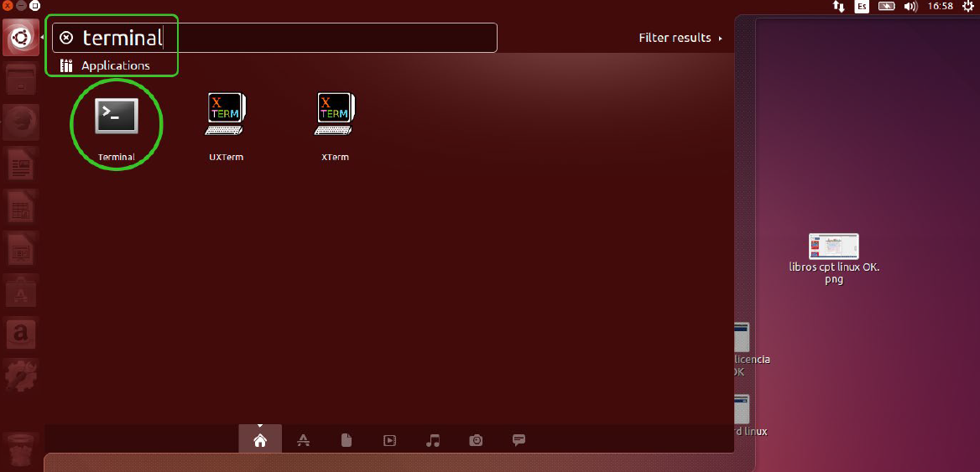The width and height of the screenshot is (980, 472).
Task: Clear the search text with X icon
Action: pyautogui.click(x=67, y=38)
